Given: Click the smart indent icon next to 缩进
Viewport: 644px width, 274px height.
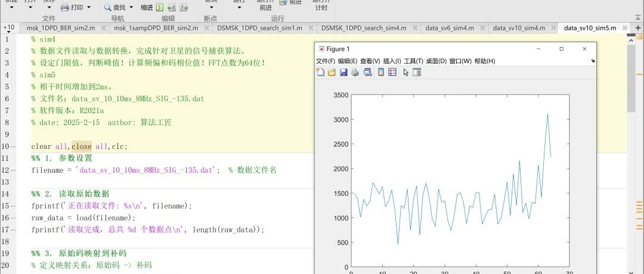Looking at the screenshot, I should pos(160,7).
